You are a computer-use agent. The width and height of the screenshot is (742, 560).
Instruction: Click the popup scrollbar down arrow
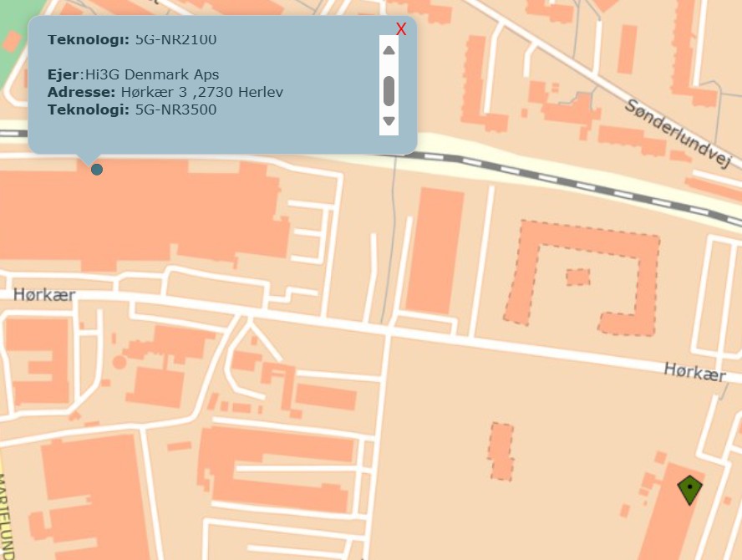click(389, 121)
